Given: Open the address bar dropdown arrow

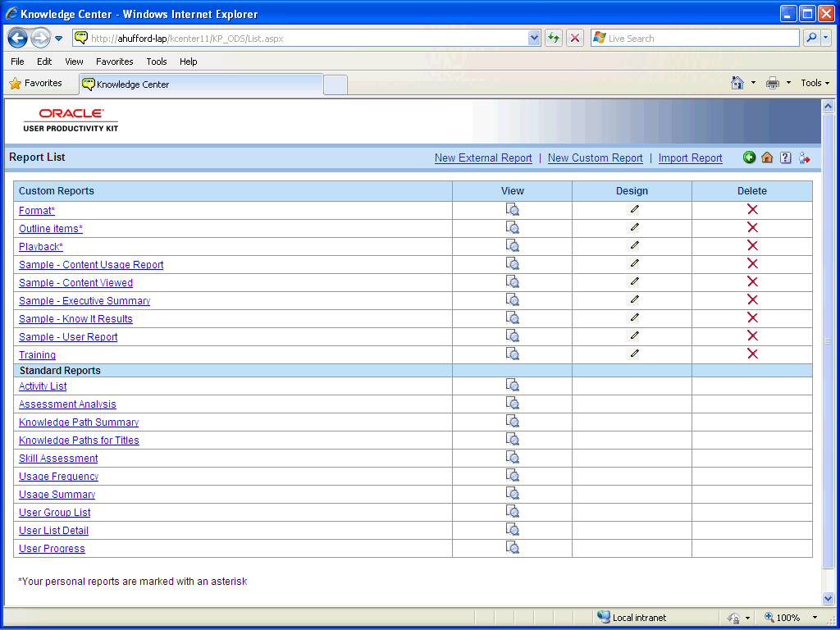Looking at the screenshot, I should point(533,38).
